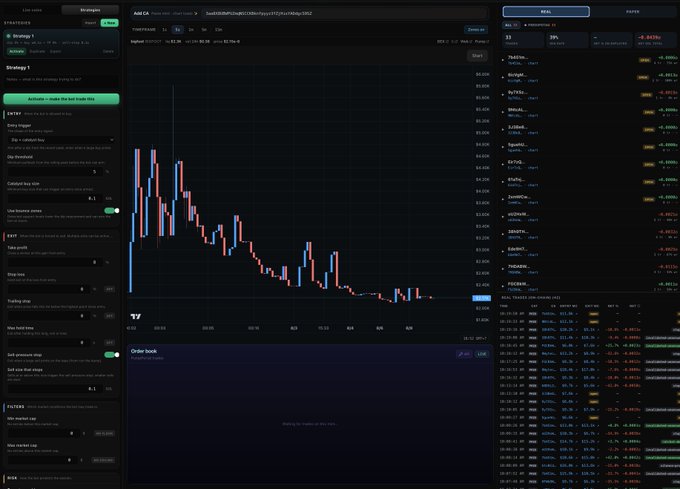680x489 pixels.
Task: Toggle the OFF button beside Max hold time
Action: (x=109, y=343)
